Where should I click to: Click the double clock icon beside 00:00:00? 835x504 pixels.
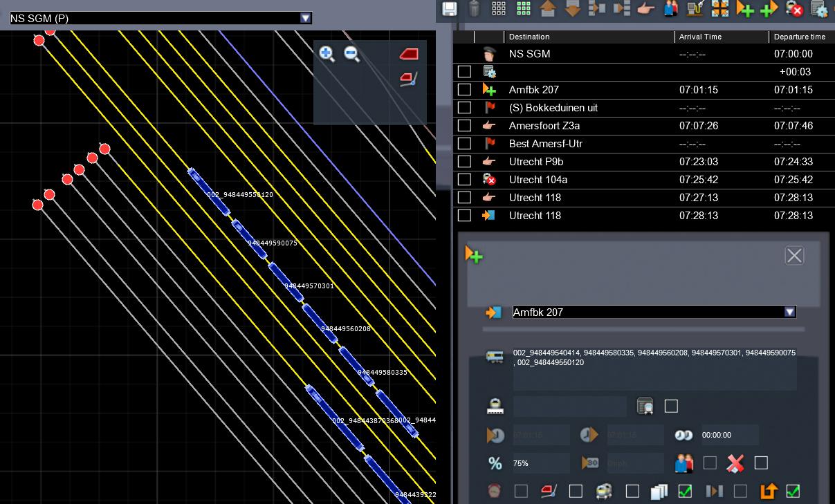click(683, 435)
